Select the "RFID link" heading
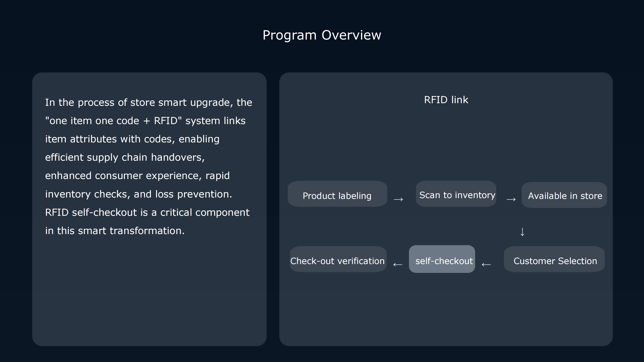644x362 pixels. (x=446, y=100)
